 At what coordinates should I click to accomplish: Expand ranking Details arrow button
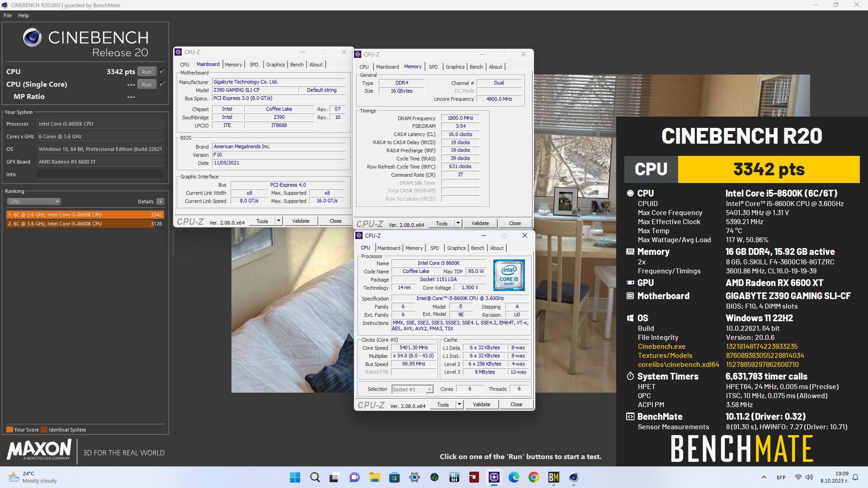[x=160, y=202]
